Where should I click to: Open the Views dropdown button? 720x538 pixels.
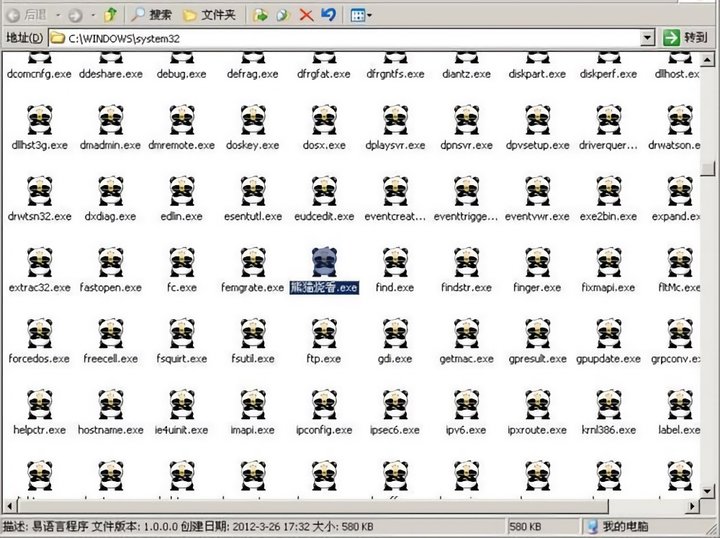click(362, 15)
